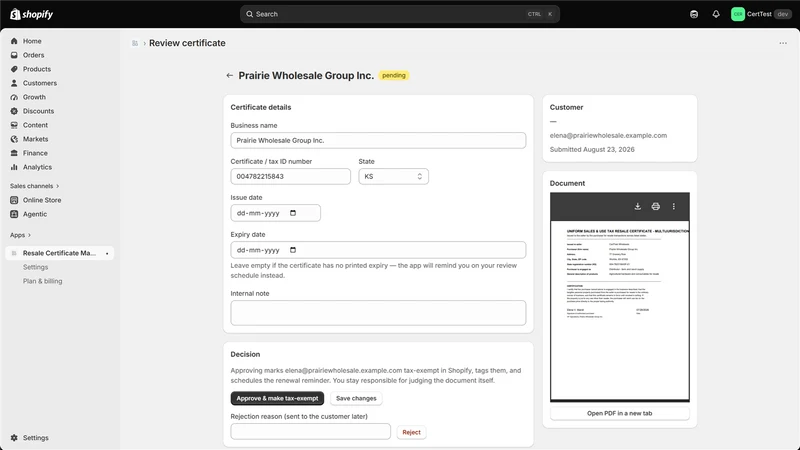
Task: Select the customer email elena@prairiewholesale.example.com
Action: point(608,136)
